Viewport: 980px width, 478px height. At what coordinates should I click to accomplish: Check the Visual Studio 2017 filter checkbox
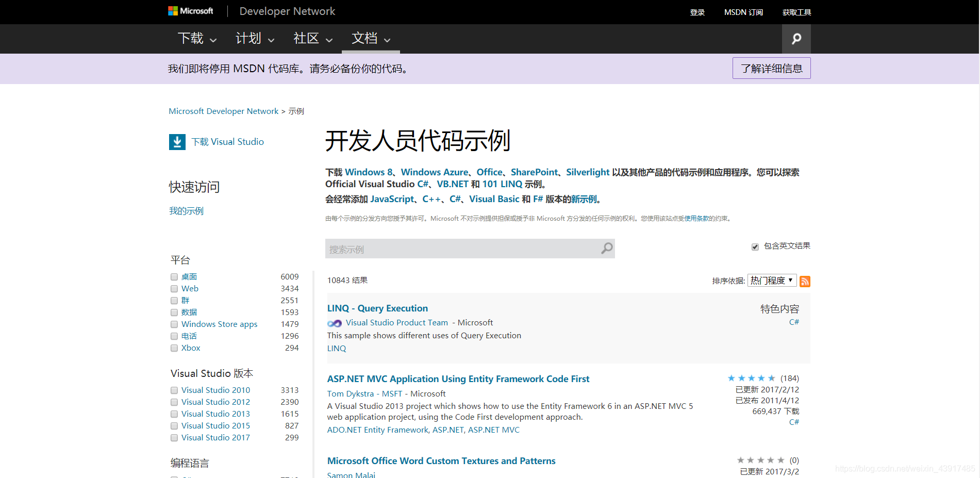(x=174, y=438)
